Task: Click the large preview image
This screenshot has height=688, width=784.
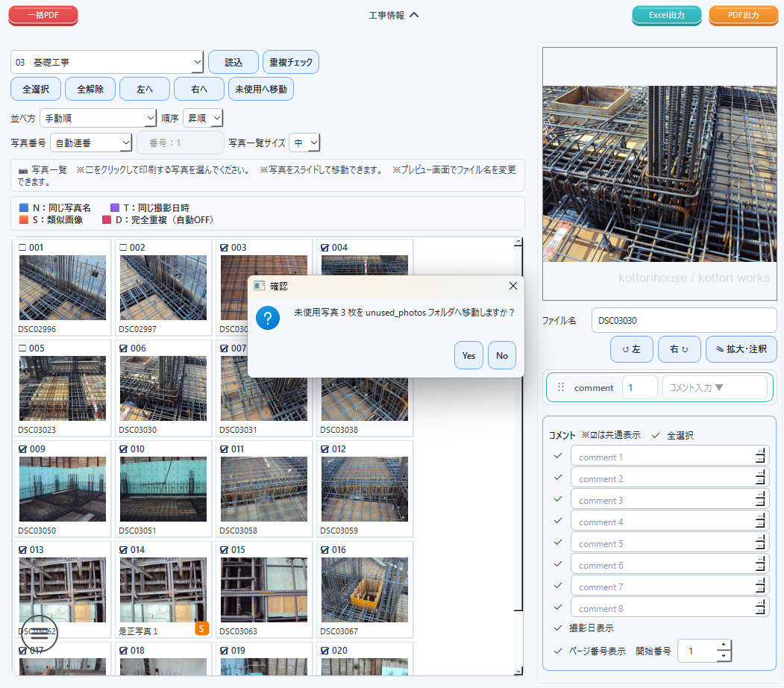Action: [x=659, y=174]
